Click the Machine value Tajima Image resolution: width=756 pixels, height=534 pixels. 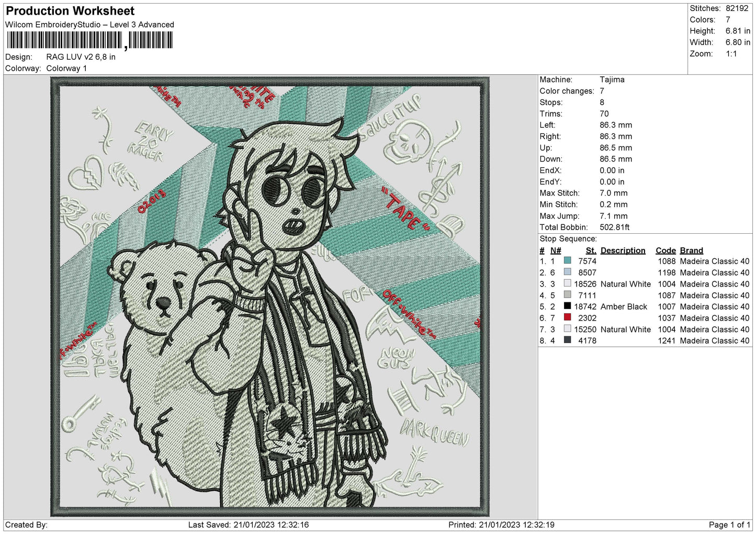tap(612, 79)
